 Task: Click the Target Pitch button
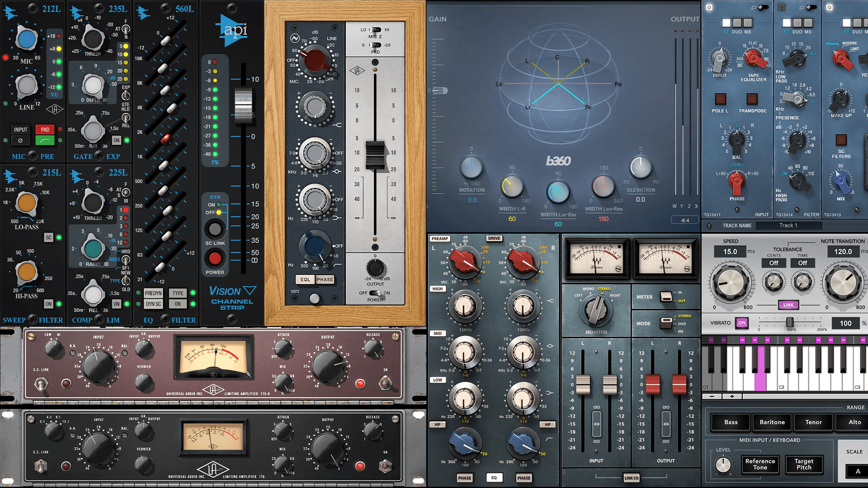tap(804, 465)
